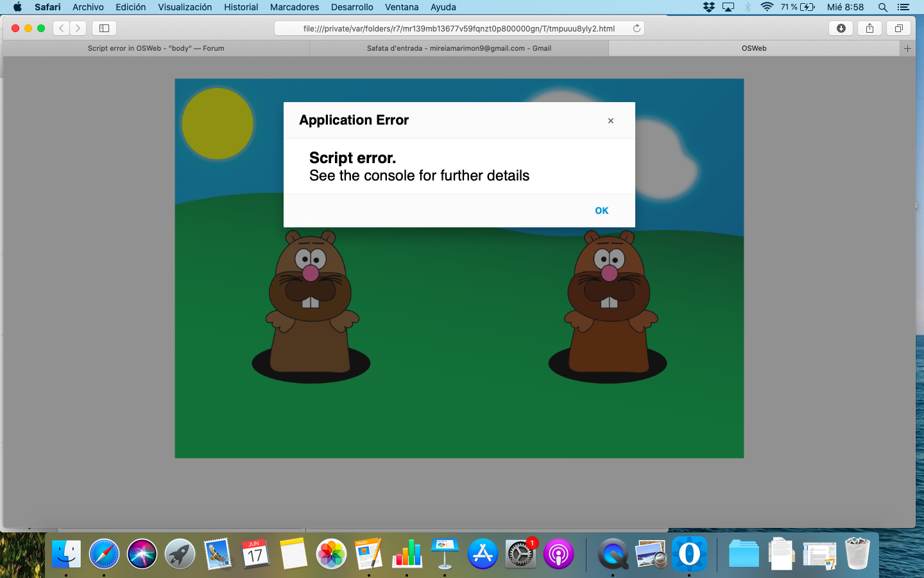Viewport: 924px width, 578px height.
Task: Open System Preferences with the badge in Dock
Action: pyautogui.click(x=520, y=554)
